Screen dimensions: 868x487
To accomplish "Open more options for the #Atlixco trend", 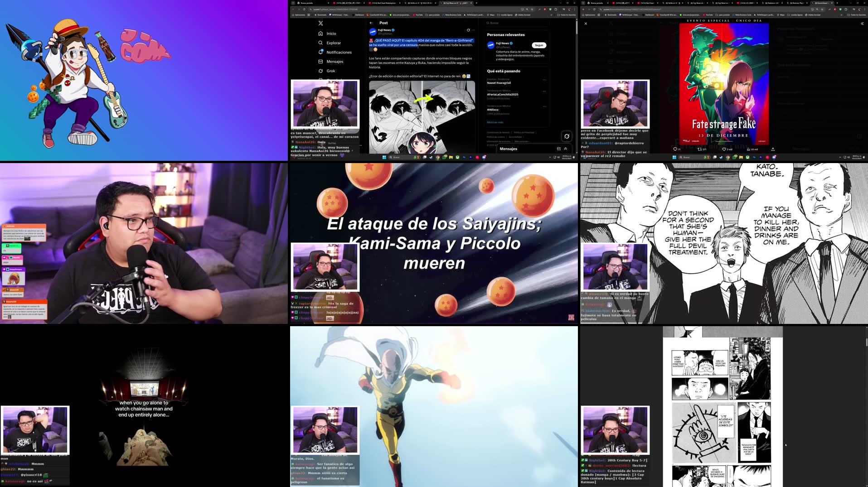I will click(x=545, y=106).
